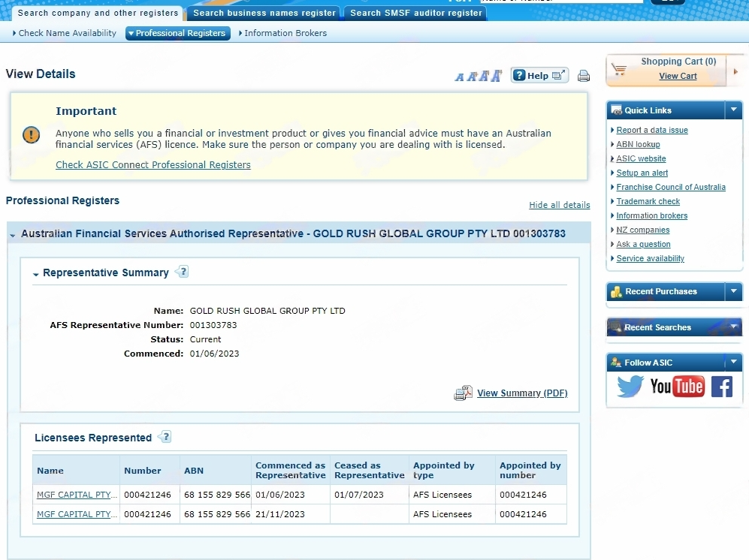
Task: Click the printer icon
Action: [x=583, y=76]
